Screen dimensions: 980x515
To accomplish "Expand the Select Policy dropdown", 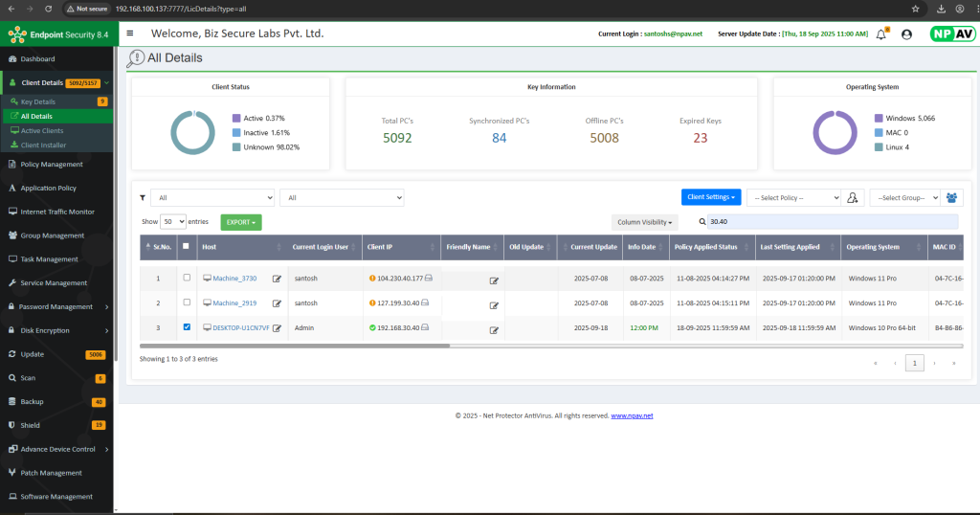I will click(x=793, y=197).
